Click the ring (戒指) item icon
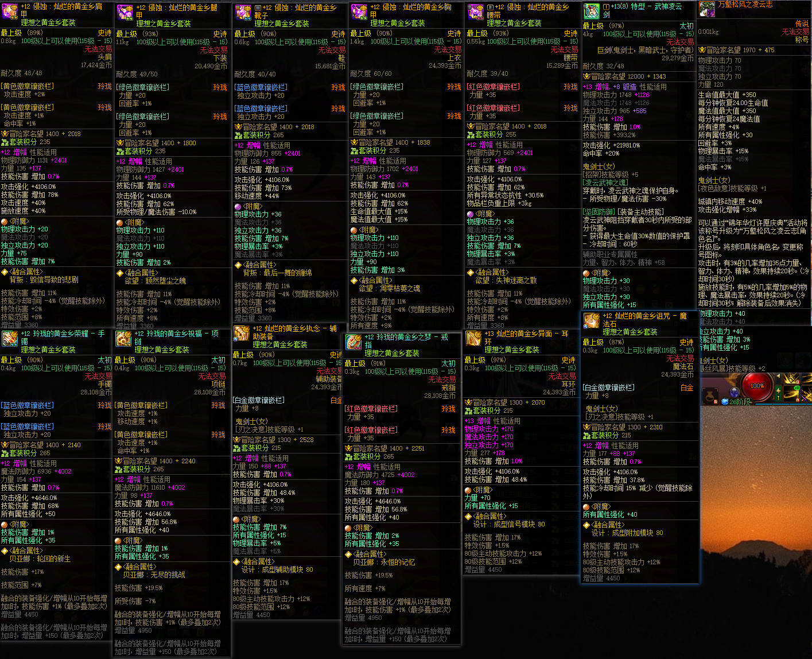 tap(353, 343)
